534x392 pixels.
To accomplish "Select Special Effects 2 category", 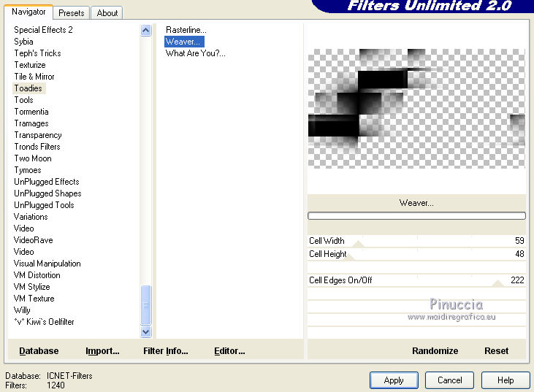I will coord(43,30).
